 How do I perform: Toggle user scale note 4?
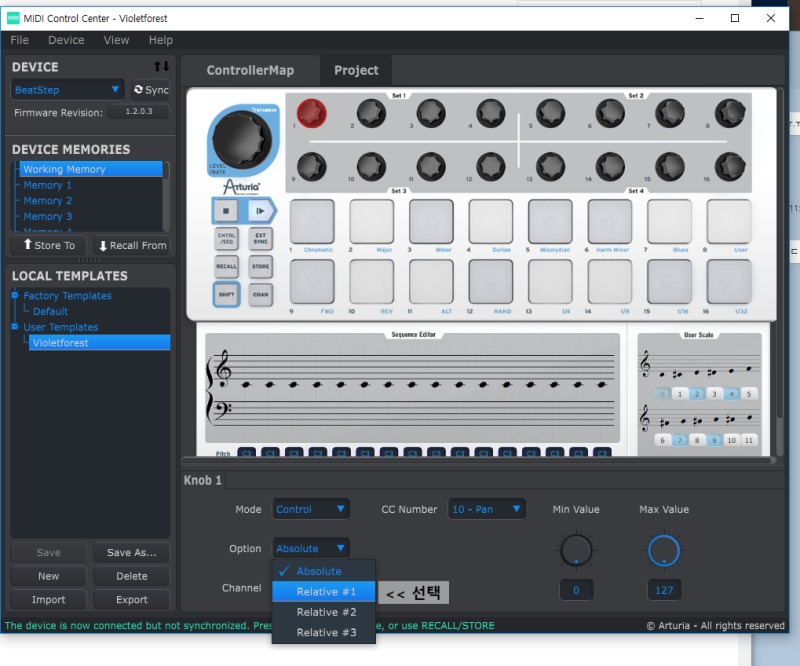pos(731,394)
